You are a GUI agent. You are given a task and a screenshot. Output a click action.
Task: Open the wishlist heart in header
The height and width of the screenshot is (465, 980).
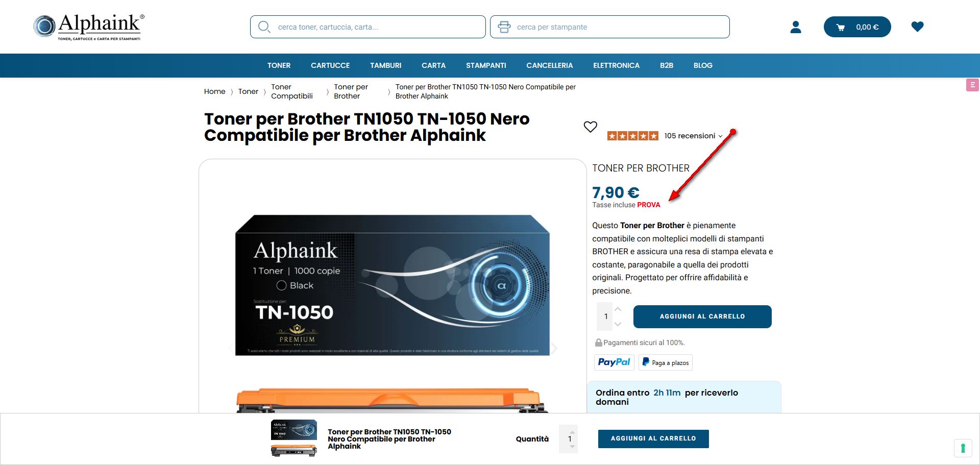coord(917,27)
